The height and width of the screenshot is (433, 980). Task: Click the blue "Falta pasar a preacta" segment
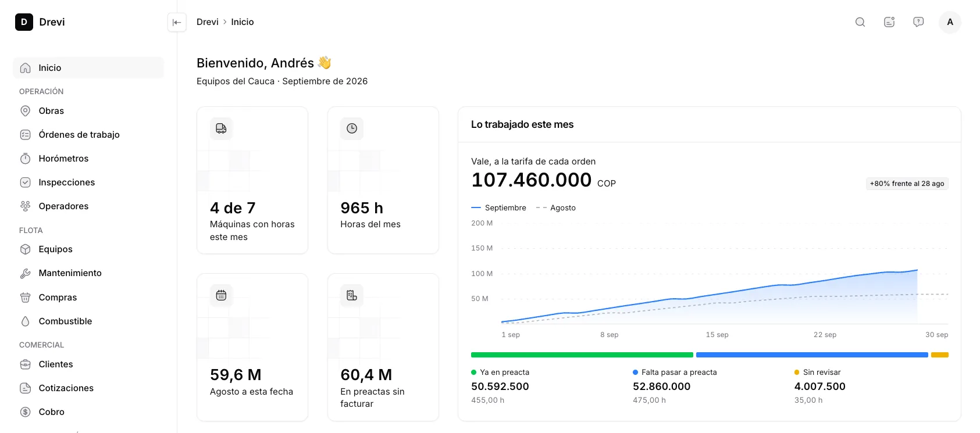tap(812, 355)
